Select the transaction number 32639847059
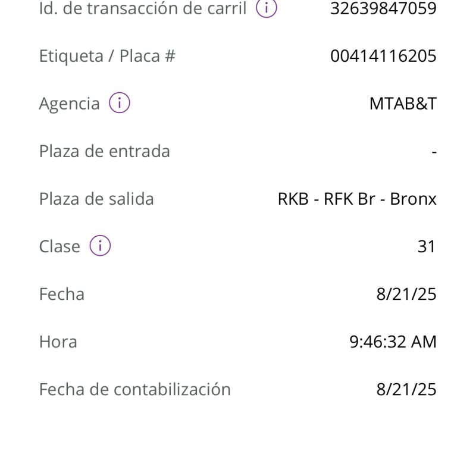The width and height of the screenshot is (476, 476). (x=383, y=8)
